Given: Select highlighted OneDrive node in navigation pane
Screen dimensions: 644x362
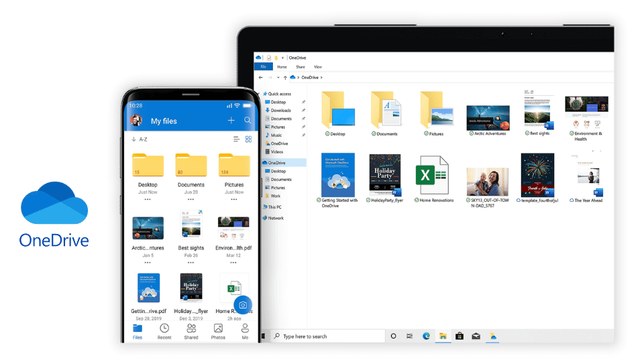Looking at the screenshot, I should [x=284, y=162].
